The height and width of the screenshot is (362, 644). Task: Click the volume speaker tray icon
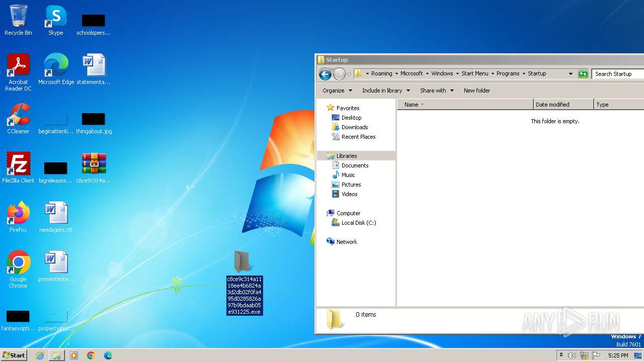click(x=572, y=355)
